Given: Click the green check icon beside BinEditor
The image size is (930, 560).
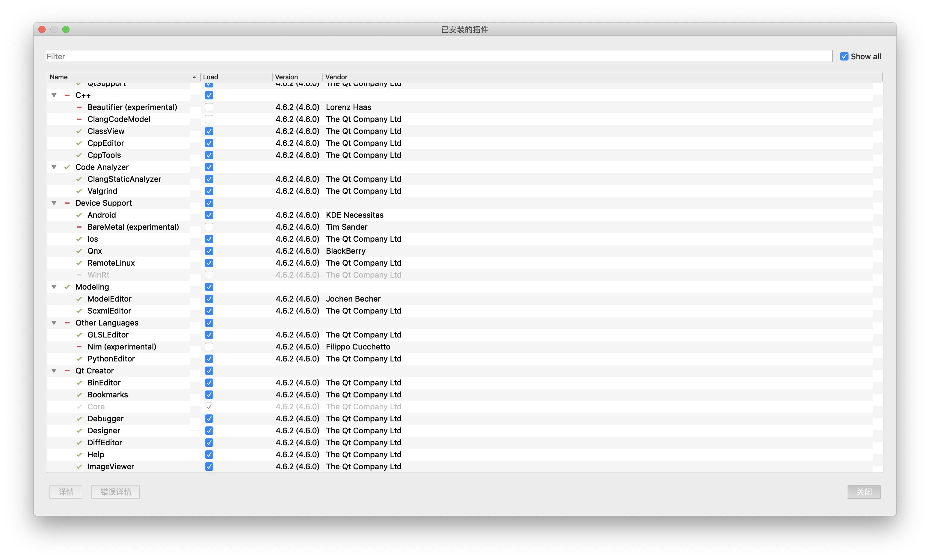Looking at the screenshot, I should (79, 383).
